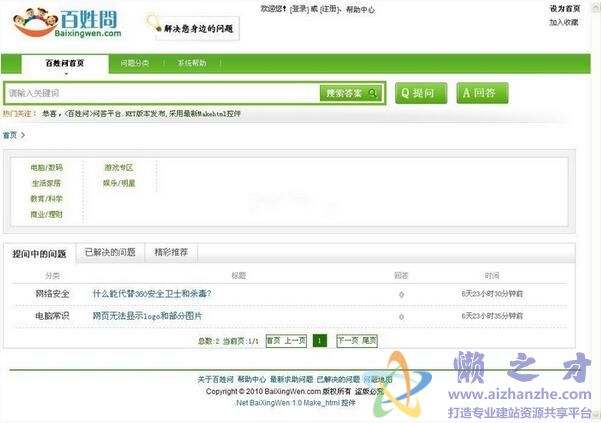The height and width of the screenshot is (423, 601).
Task: Click the 登录 login link
Action: tap(298, 9)
